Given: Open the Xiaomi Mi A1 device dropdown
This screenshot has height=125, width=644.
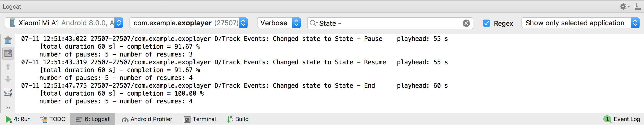Looking at the screenshot, I should pyautogui.click(x=64, y=23).
